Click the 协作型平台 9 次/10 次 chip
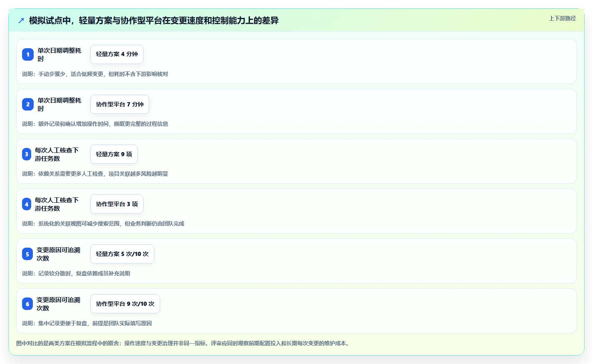 point(125,304)
